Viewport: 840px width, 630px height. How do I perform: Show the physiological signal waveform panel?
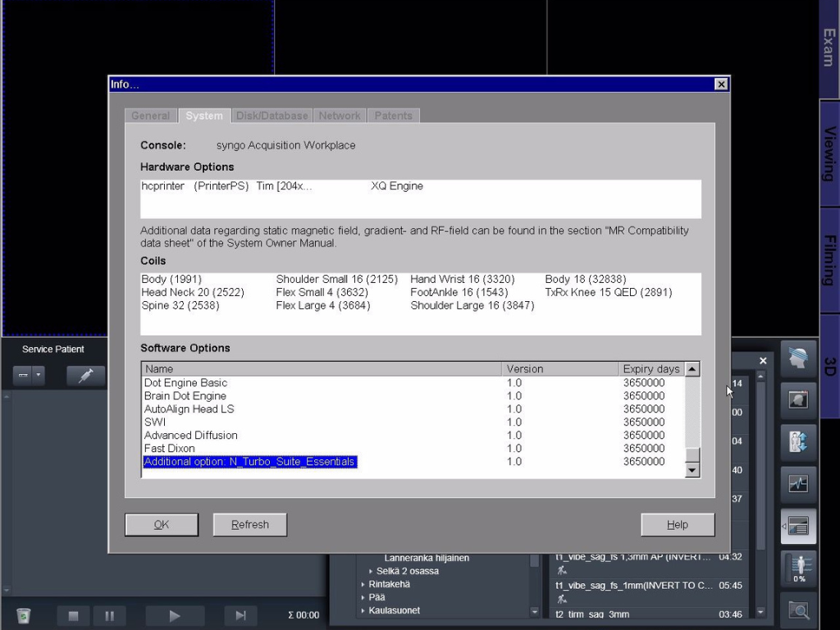798,484
